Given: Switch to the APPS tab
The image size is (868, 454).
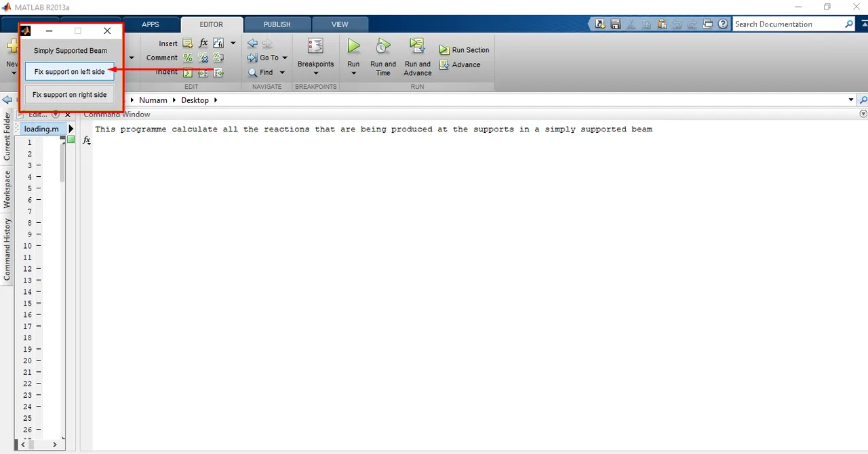Looking at the screenshot, I should coord(151,24).
